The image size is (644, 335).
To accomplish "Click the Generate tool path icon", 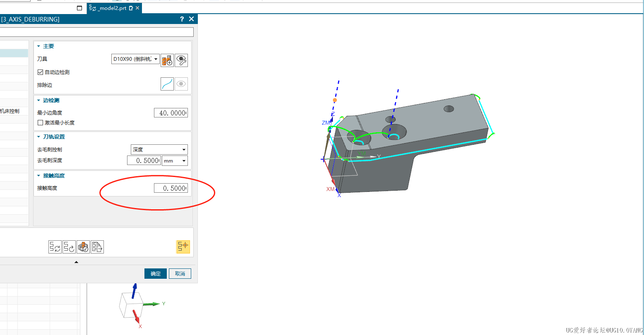I will coord(55,247).
